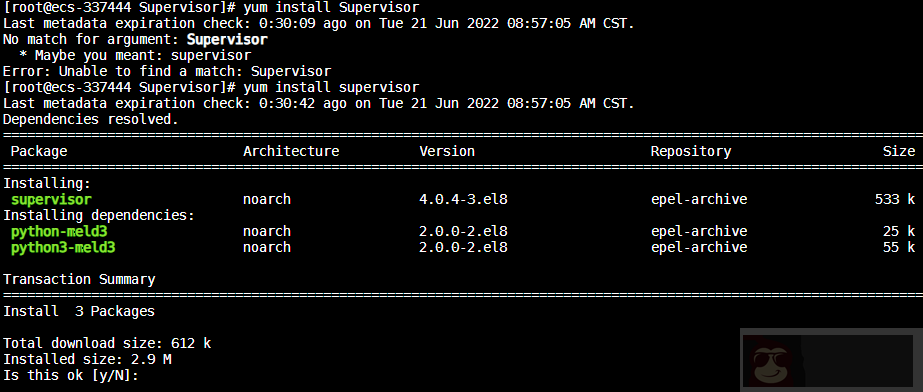Select the green 'supervisor' package name

pyautogui.click(x=51, y=200)
